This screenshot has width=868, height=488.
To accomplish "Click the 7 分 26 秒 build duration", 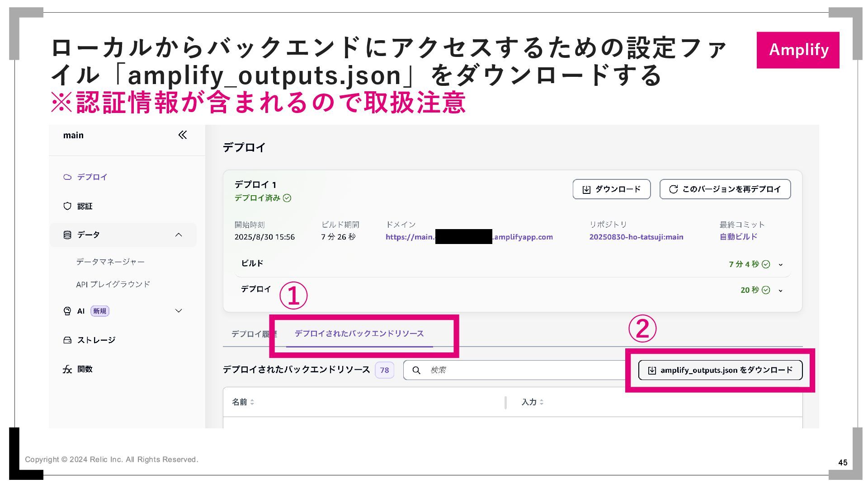I will click(x=339, y=237).
